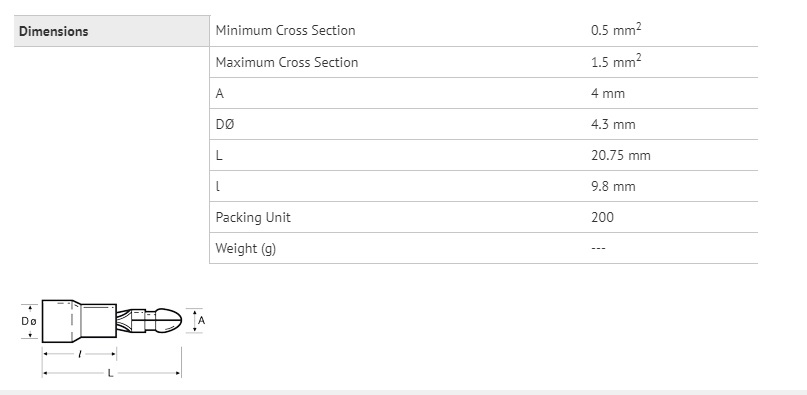The image size is (807, 395).
Task: Click the Weight (g) label
Action: click(x=245, y=249)
